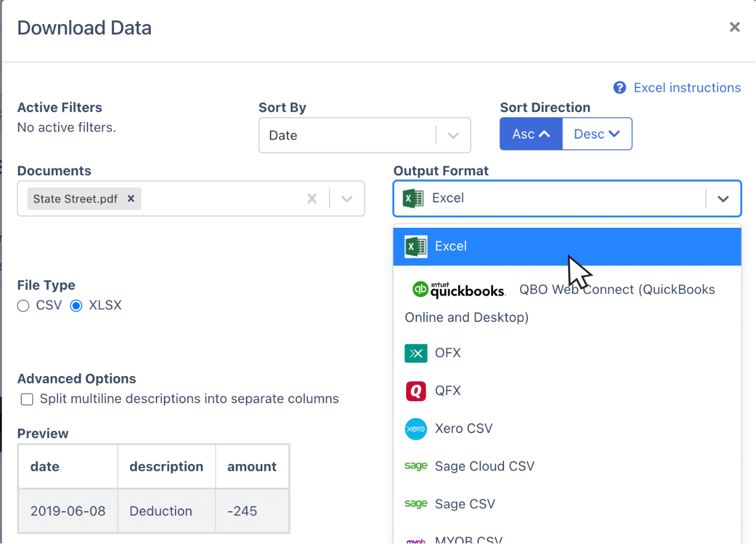Open the Excel instructions link
756x544 pixels.
tap(687, 87)
